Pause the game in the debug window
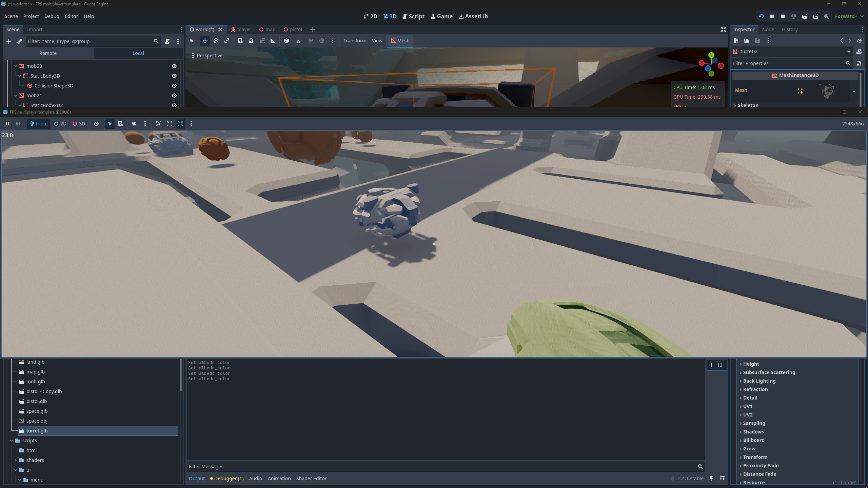Image resolution: width=868 pixels, height=488 pixels. click(7, 124)
